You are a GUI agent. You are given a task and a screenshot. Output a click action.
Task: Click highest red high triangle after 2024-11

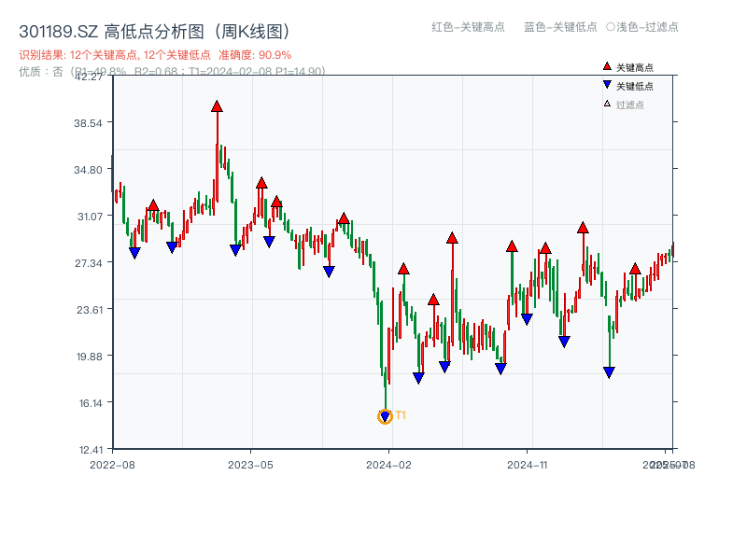pos(583,228)
